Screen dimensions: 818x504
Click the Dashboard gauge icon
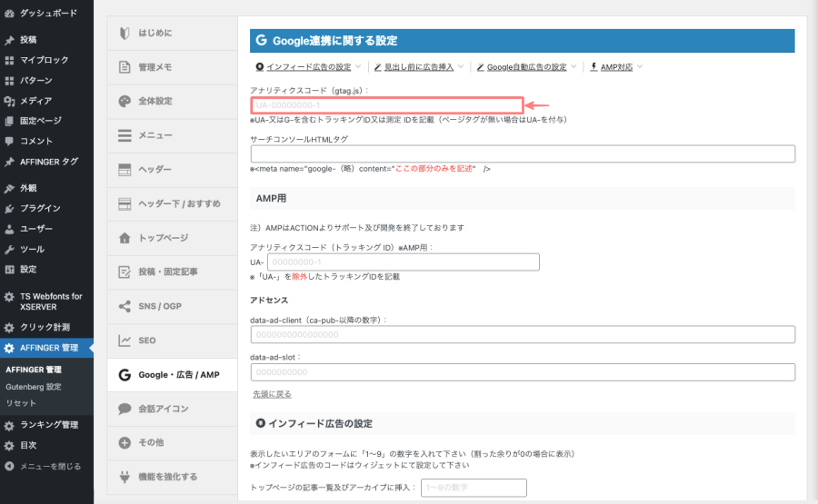click(x=9, y=14)
